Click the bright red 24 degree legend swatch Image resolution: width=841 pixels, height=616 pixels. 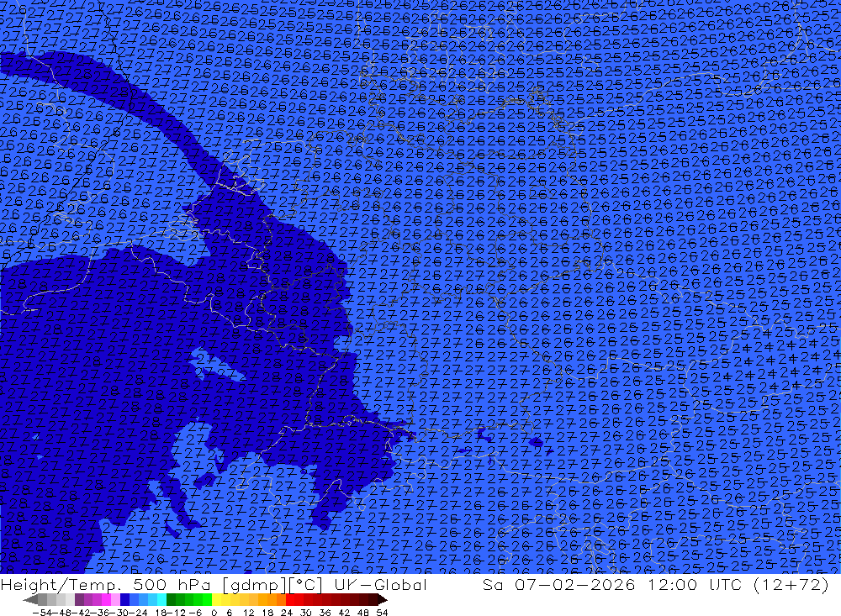(x=290, y=600)
